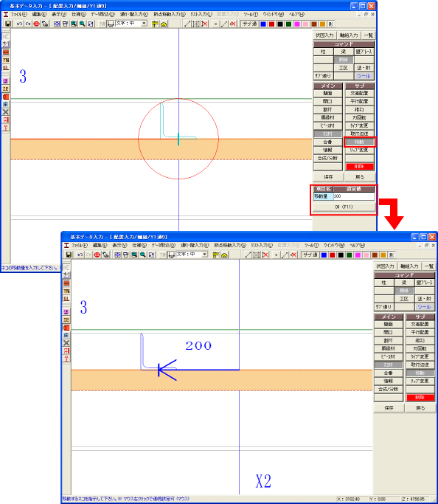Click undo arrow icon in upper window toolbar
Viewport: 438px width, 504px height.
(x=19, y=24)
